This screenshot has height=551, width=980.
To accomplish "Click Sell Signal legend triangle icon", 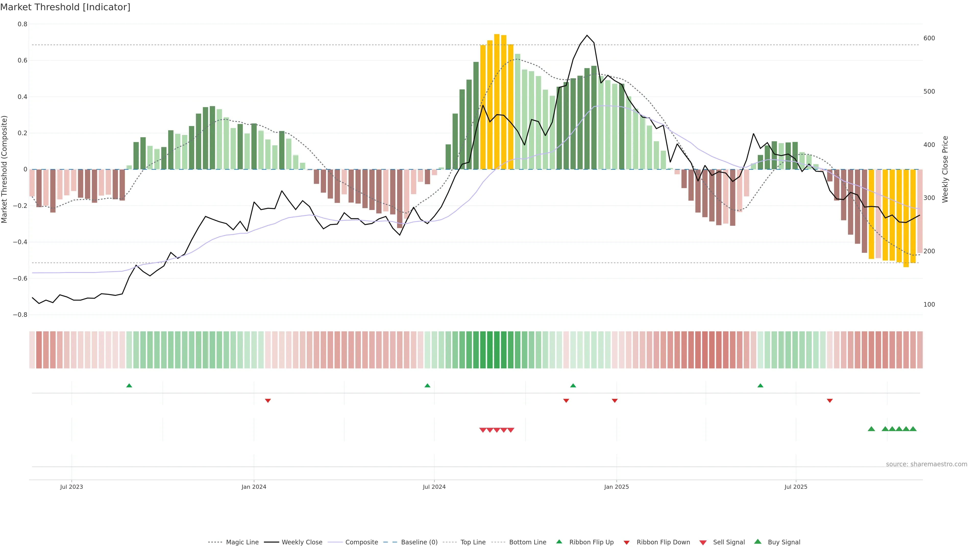I will coord(703,543).
